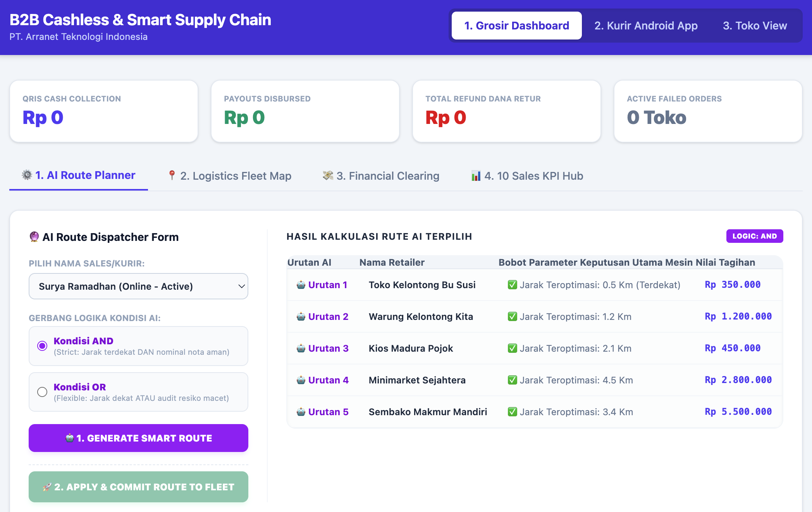
Task: Click rocket icon on Apply & Commit button
Action: pos(47,487)
